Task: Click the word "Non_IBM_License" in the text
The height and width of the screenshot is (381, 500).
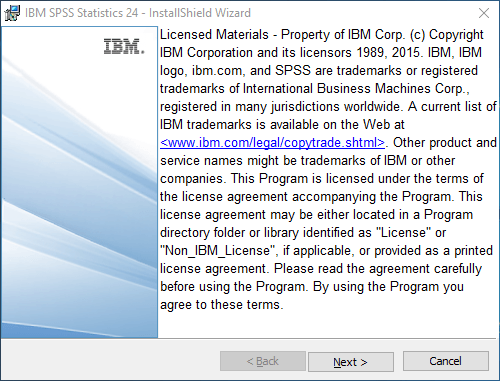Action: (x=219, y=251)
